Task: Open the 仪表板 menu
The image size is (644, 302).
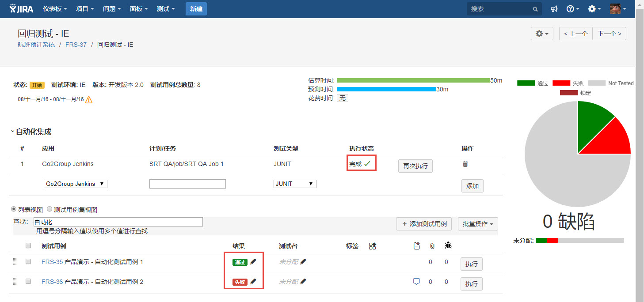Action: (55, 9)
